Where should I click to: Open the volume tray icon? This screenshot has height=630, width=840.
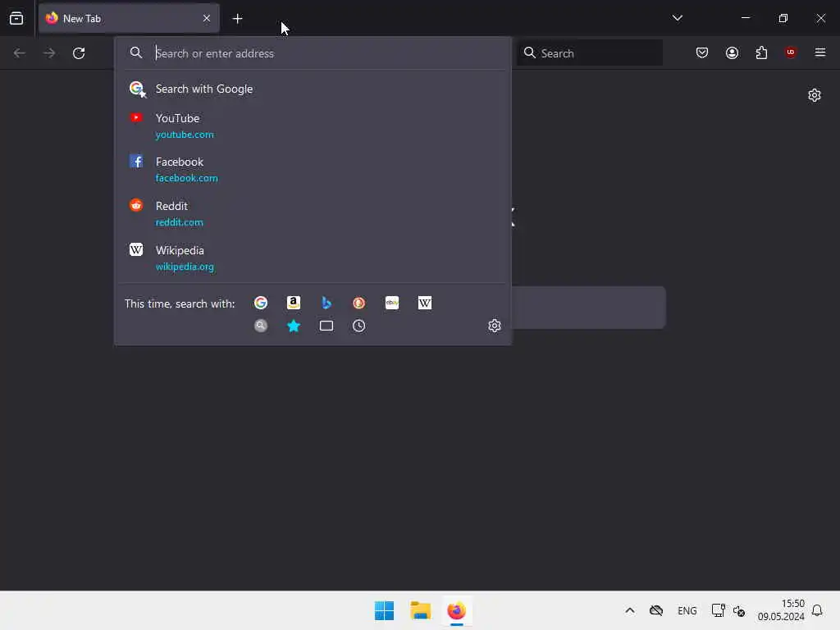point(739,610)
